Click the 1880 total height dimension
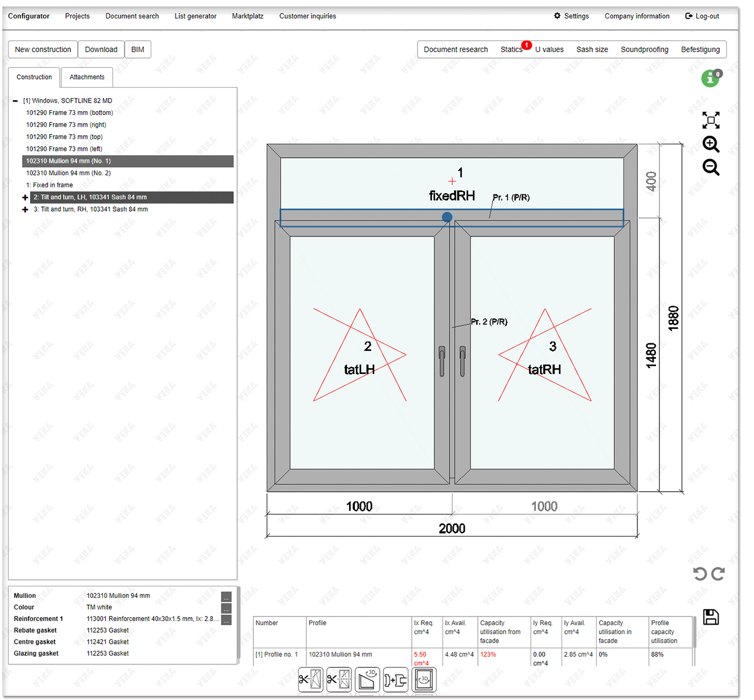Viewport: 754px width, 700px height. coord(673,318)
